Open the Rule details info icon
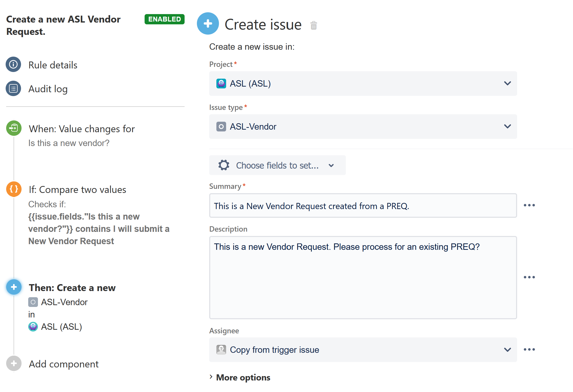This screenshot has height=392, width=573. (x=13, y=64)
